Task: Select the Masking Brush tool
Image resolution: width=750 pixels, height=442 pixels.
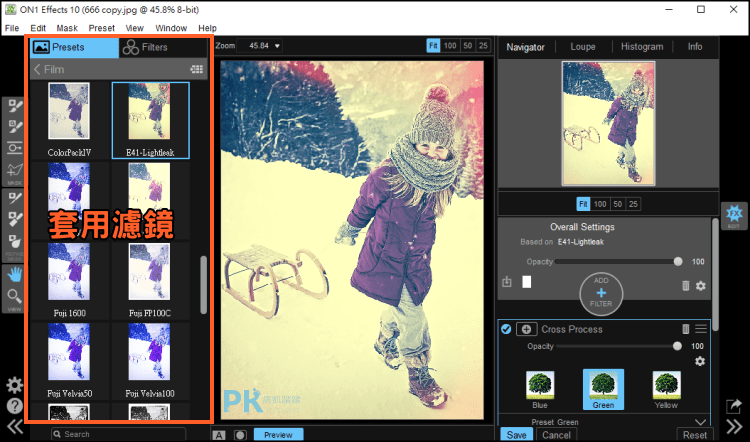Action: 14,106
